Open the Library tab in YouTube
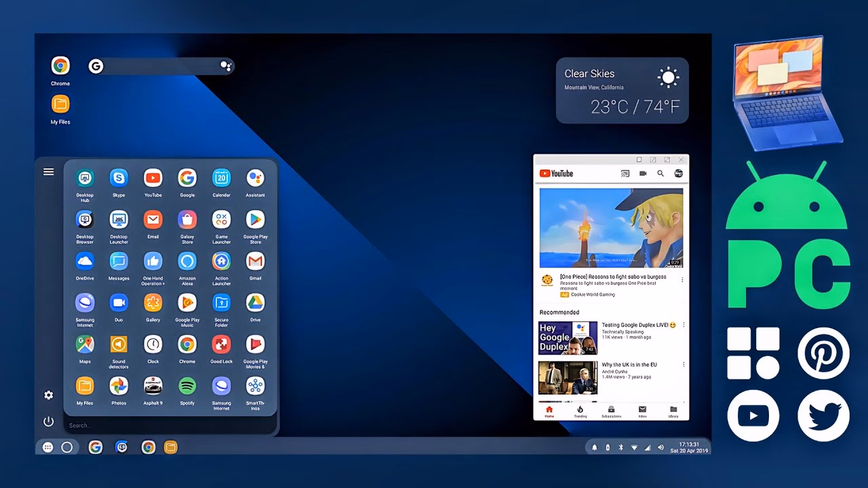Image resolution: width=868 pixels, height=488 pixels. [x=673, y=410]
